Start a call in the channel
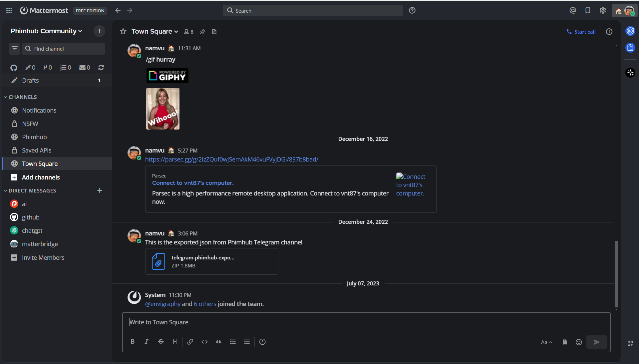639x364 pixels. click(581, 32)
